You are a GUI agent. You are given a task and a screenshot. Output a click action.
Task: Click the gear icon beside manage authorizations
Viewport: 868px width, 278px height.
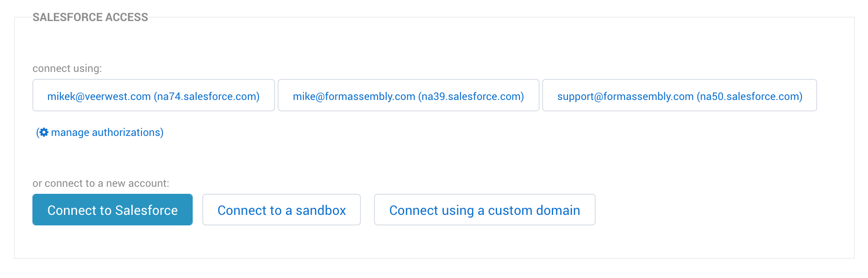pyautogui.click(x=44, y=132)
